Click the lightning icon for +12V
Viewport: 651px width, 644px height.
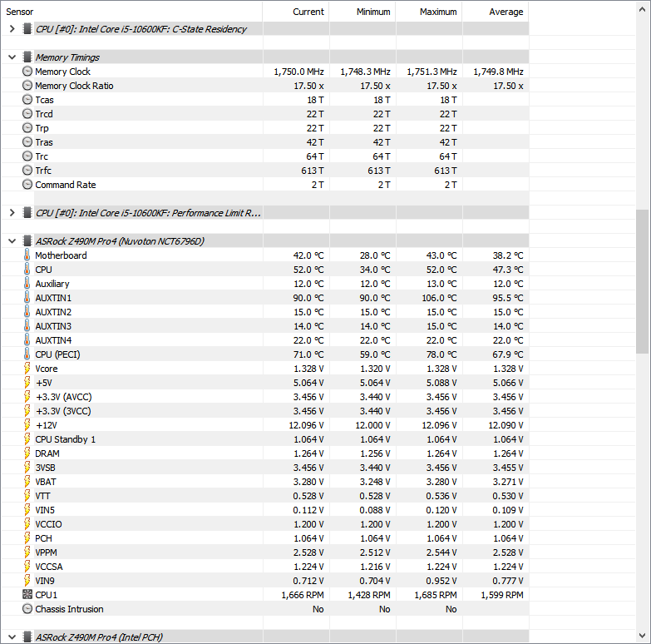tap(27, 425)
